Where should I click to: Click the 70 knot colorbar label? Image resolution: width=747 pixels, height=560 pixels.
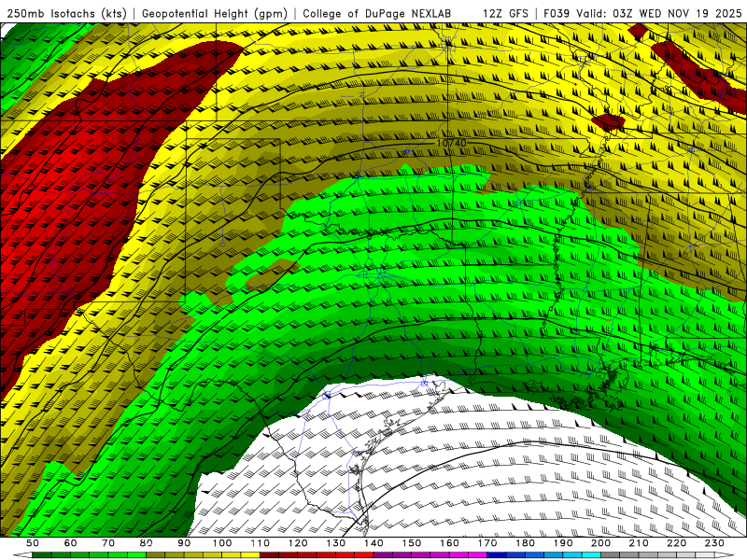tap(108, 543)
